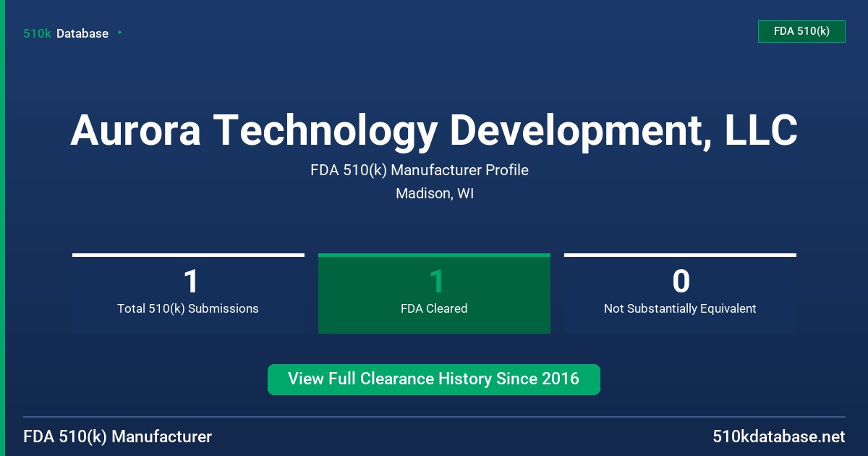Open the FDA Cleared stat card
This screenshot has width=868, height=456.
click(434, 293)
